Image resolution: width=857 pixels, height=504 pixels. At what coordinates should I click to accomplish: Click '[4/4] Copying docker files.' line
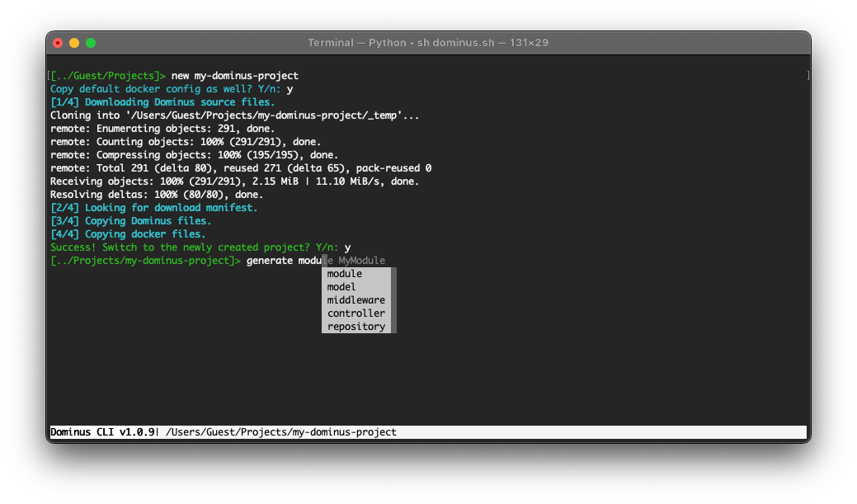point(128,234)
